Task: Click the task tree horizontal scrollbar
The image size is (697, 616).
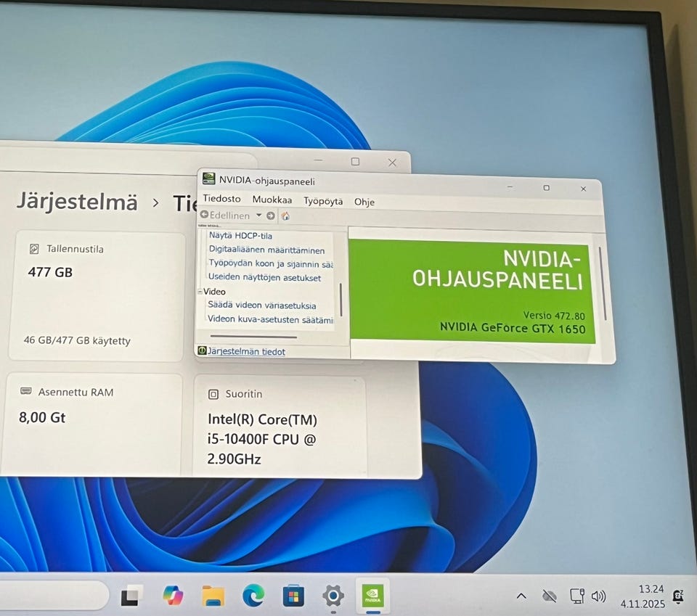Action: (x=254, y=337)
